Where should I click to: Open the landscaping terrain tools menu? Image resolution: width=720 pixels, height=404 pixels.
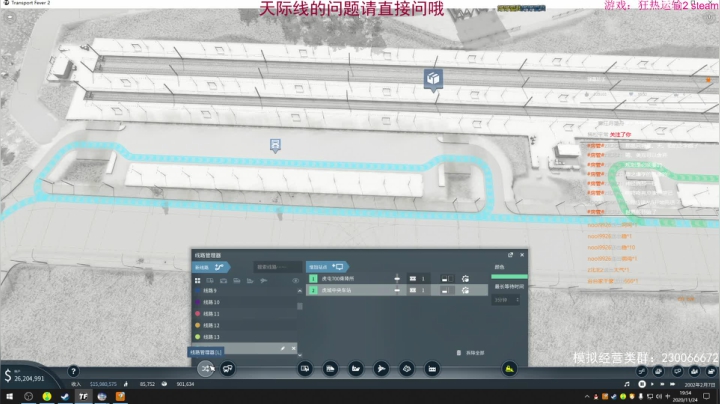point(407,369)
